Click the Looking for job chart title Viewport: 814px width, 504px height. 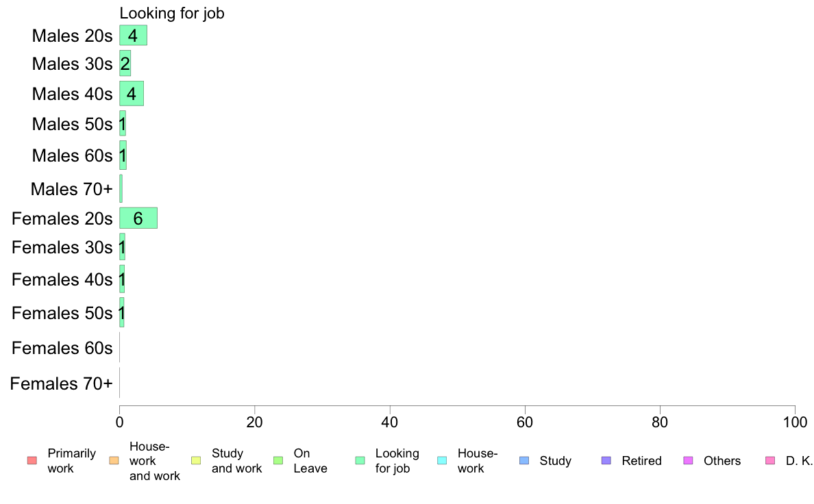coord(172,13)
